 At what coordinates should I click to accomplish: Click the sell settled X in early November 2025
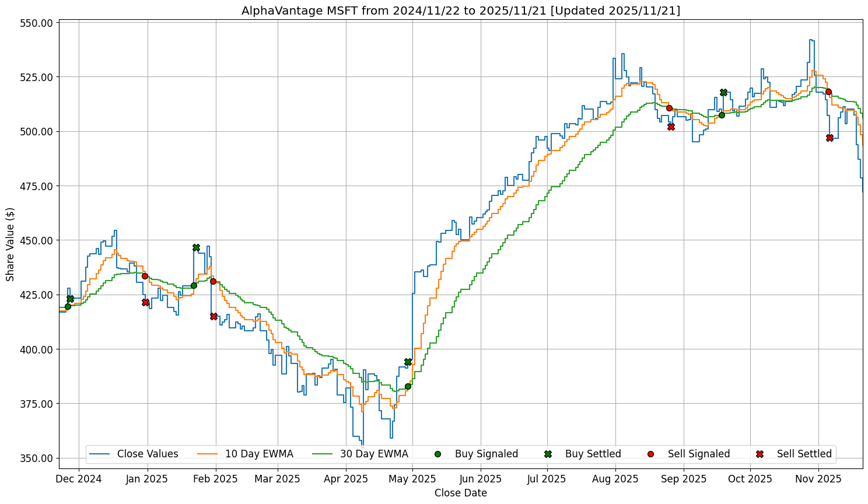click(x=829, y=138)
